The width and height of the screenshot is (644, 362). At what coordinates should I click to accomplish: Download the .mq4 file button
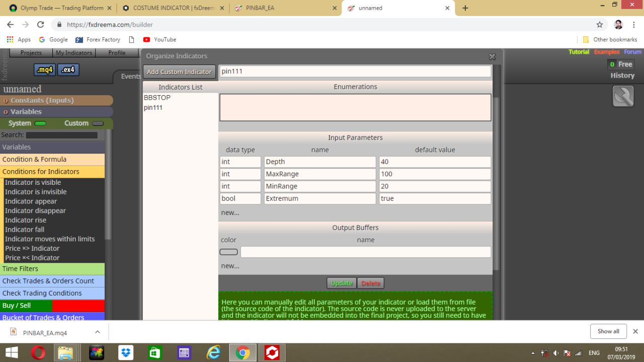click(x=45, y=69)
